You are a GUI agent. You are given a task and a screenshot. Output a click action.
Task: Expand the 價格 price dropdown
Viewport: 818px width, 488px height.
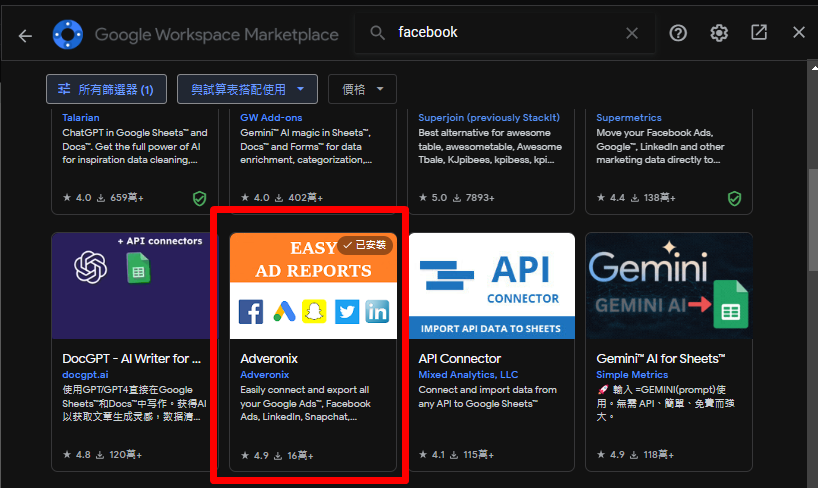click(362, 89)
